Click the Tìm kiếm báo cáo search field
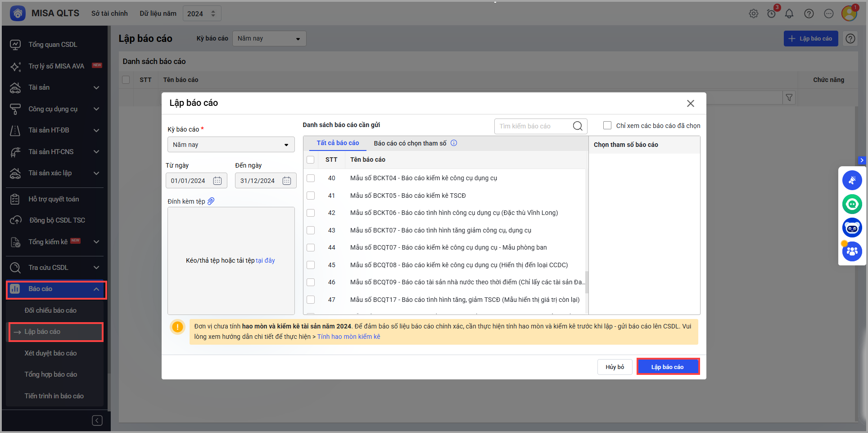Viewport: 868px width, 433px height. tap(533, 126)
